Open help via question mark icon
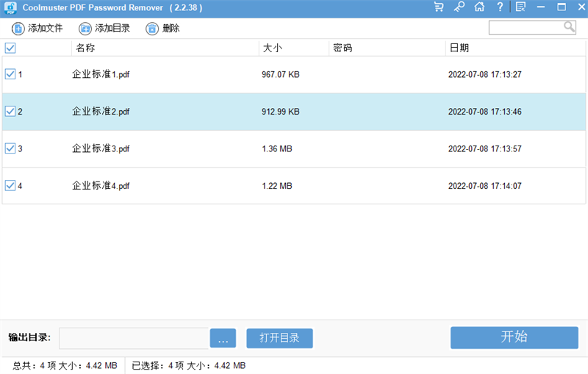The height and width of the screenshot is (374, 588). pyautogui.click(x=500, y=7)
